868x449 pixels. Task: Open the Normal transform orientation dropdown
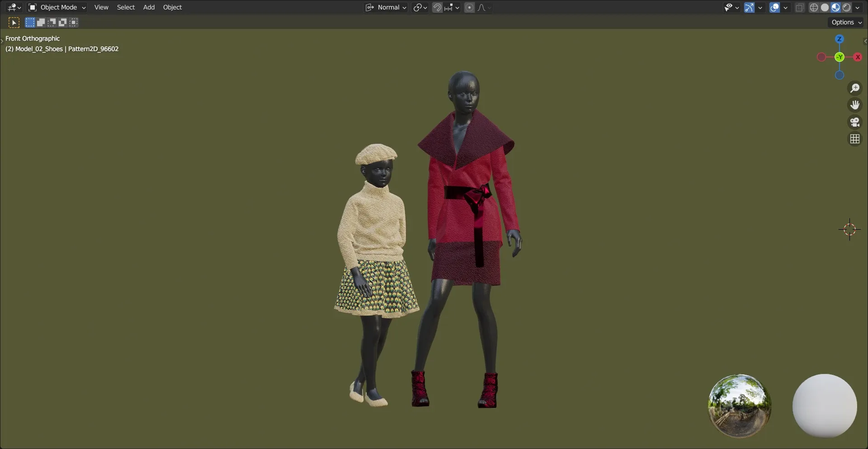tap(386, 7)
